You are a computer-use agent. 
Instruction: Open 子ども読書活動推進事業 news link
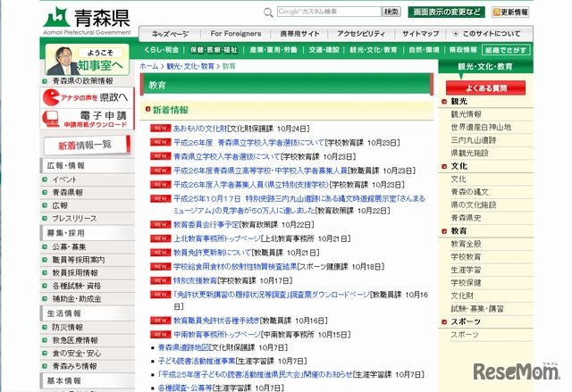pyautogui.click(x=197, y=361)
